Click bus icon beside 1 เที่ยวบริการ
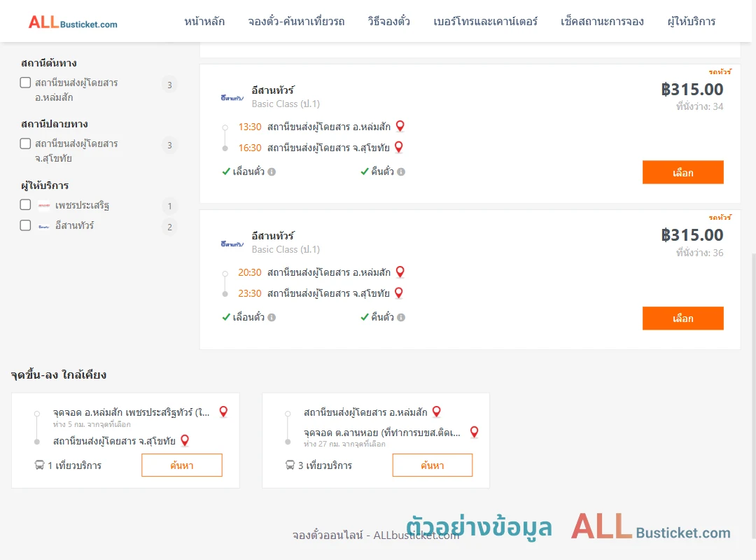The image size is (756, 560). point(39,465)
